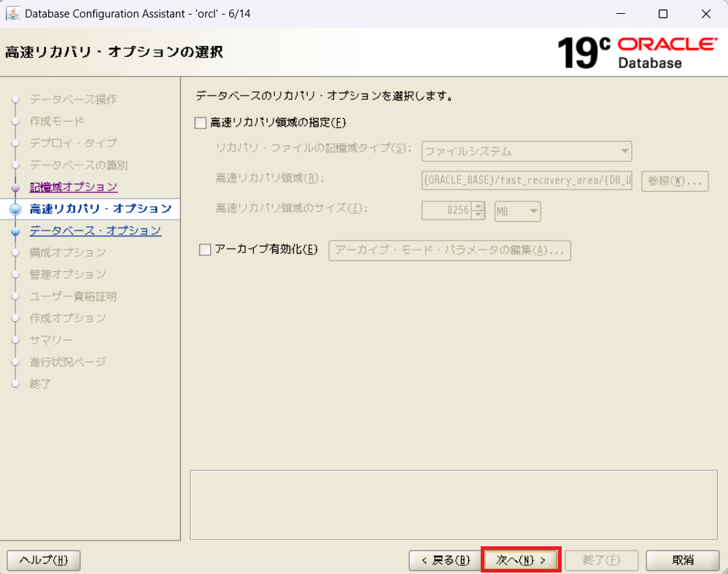The height and width of the screenshot is (574, 728).
Task: Enable the 高速リカバリ領域の指定 checkbox
Action: (x=201, y=123)
